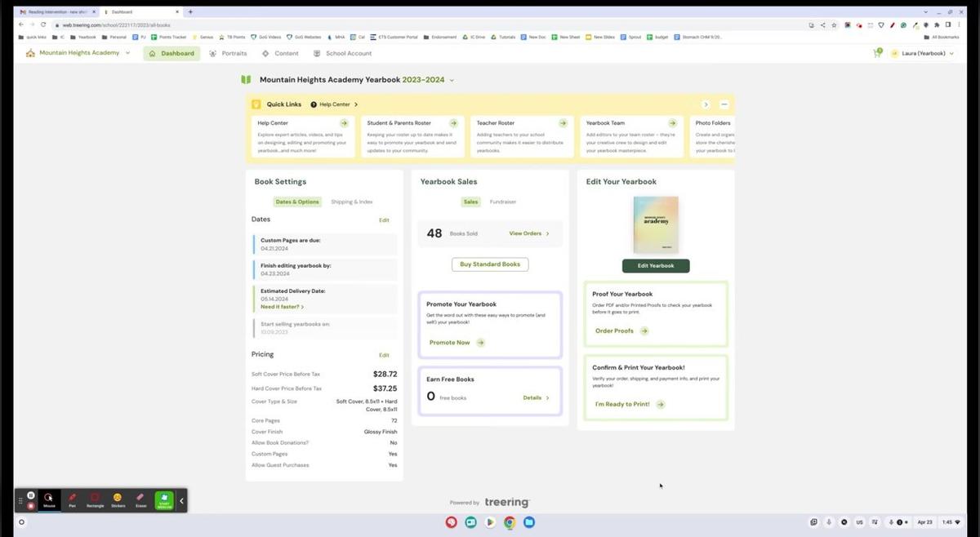Select the Pen annotation tool
The width and height of the screenshot is (980, 537).
coord(72,499)
